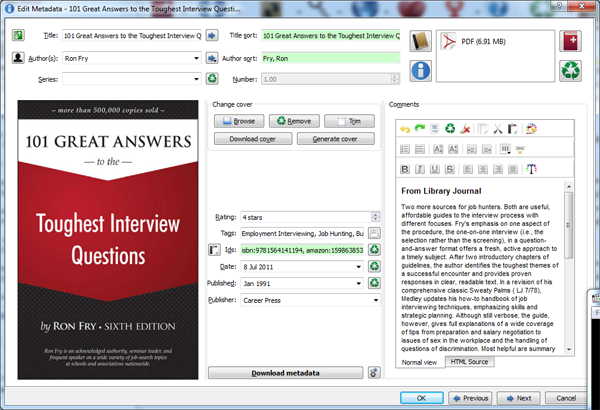Click the arrow to regenerate Author sort
600x410 pixels.
click(212, 58)
